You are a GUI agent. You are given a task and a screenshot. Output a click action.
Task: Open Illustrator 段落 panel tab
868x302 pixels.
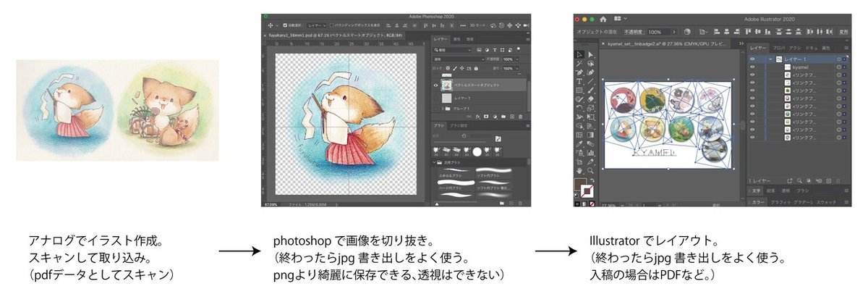click(770, 191)
